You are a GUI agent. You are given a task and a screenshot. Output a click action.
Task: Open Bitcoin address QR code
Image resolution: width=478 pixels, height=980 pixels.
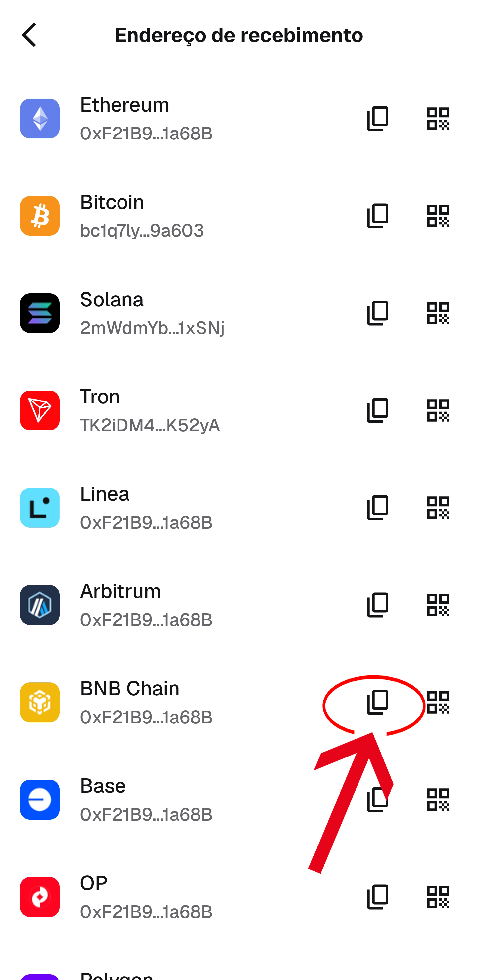tap(438, 216)
